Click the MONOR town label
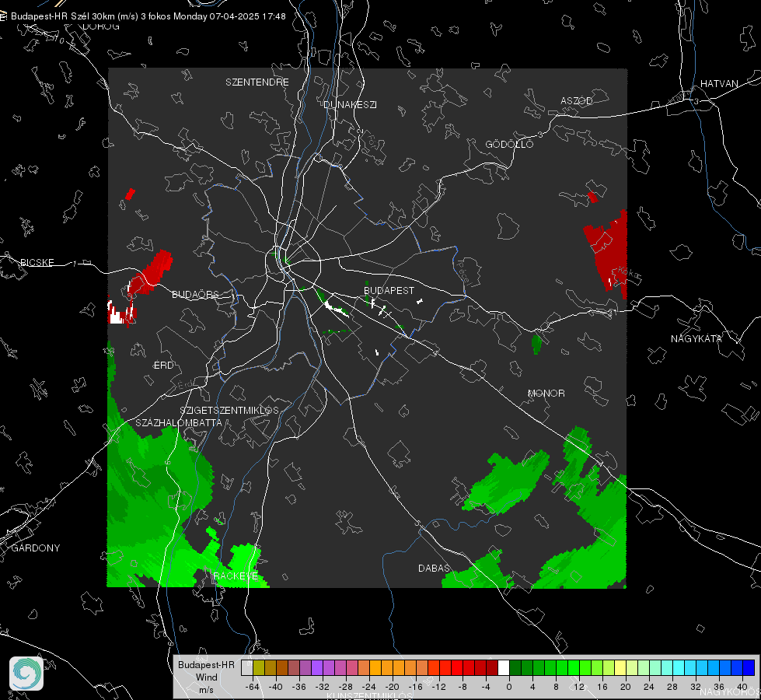This screenshot has width=761, height=700. [x=546, y=394]
